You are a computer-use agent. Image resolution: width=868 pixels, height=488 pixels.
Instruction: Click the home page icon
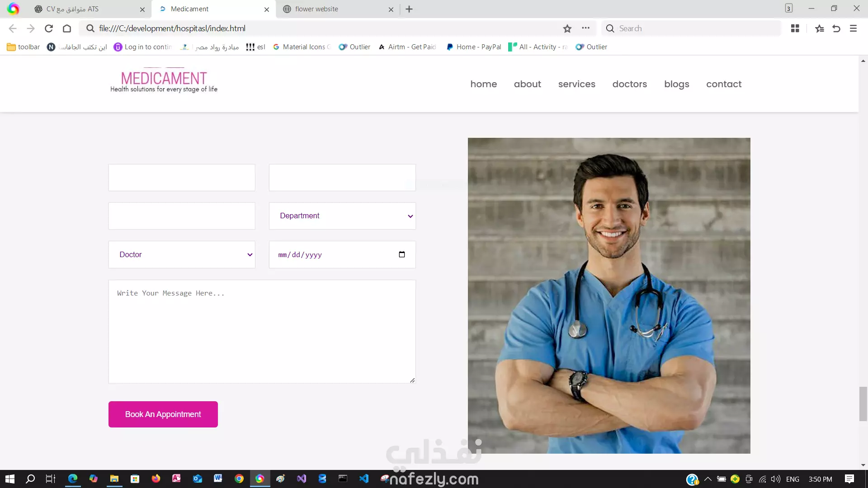[x=67, y=28]
